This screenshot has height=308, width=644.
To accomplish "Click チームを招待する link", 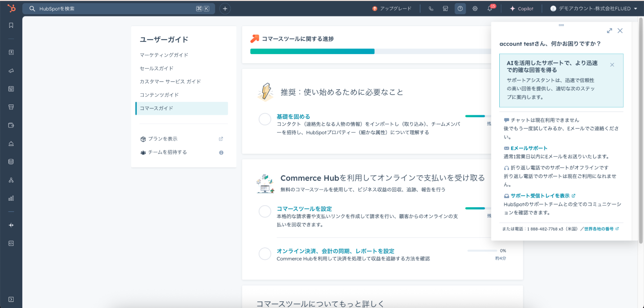I will click(167, 152).
